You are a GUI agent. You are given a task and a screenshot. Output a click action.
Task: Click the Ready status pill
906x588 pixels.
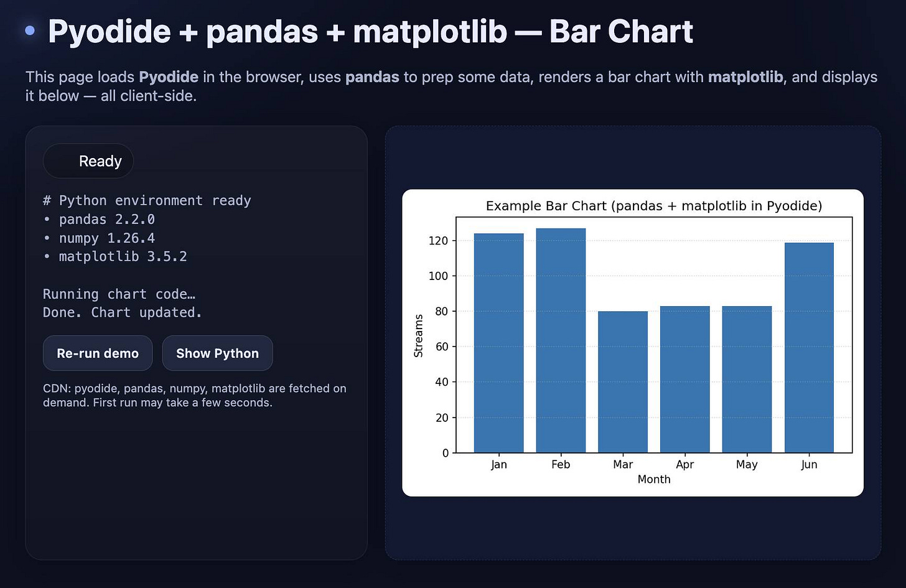(88, 161)
